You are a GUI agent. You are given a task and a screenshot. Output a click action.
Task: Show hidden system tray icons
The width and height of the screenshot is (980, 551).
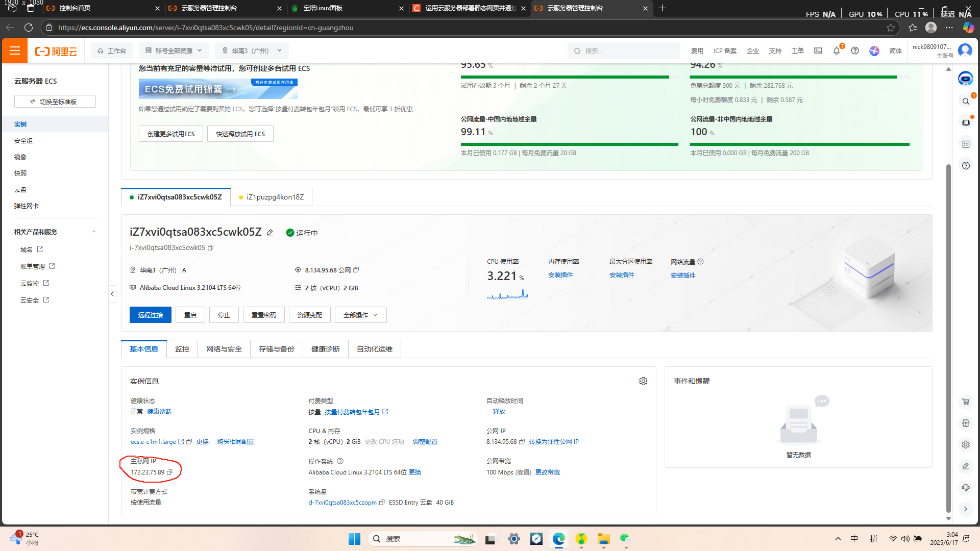pos(838,539)
